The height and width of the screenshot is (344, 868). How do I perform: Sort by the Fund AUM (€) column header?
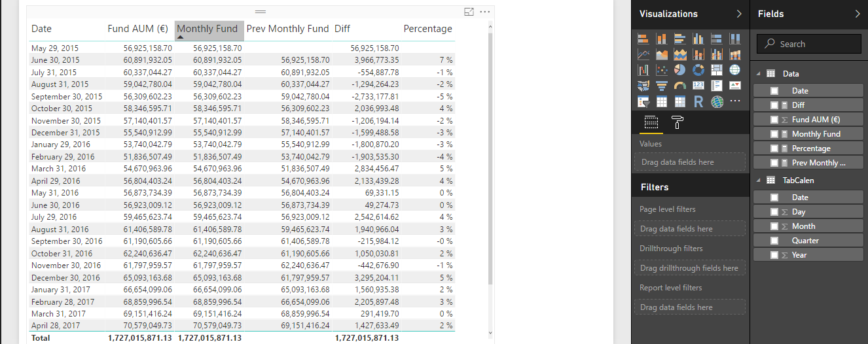click(x=138, y=29)
